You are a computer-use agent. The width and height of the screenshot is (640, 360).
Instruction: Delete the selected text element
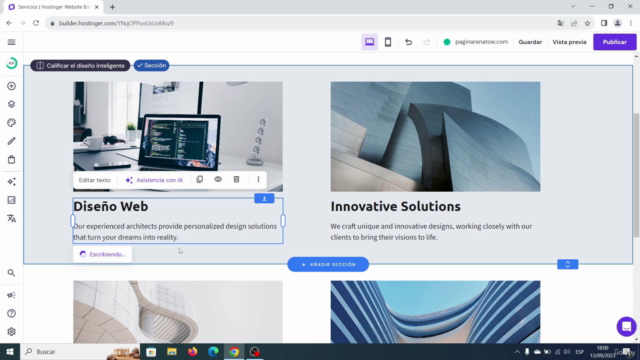point(236,180)
